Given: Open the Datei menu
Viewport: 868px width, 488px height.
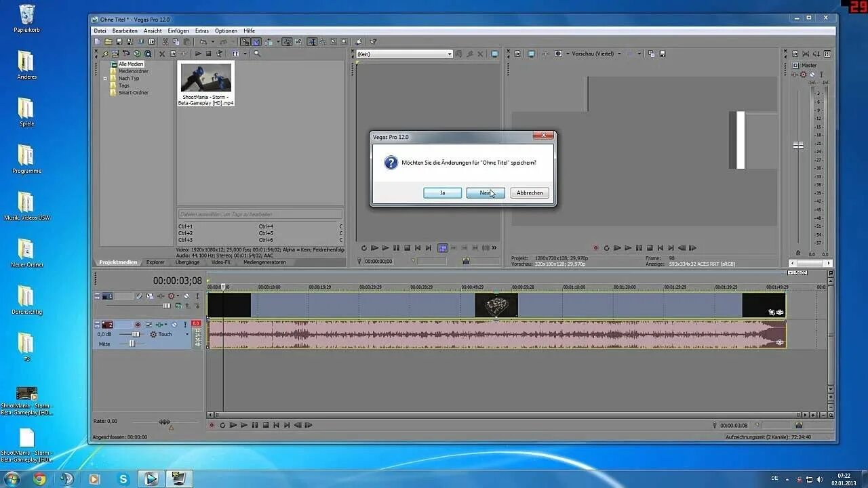Looking at the screenshot, I should point(100,30).
